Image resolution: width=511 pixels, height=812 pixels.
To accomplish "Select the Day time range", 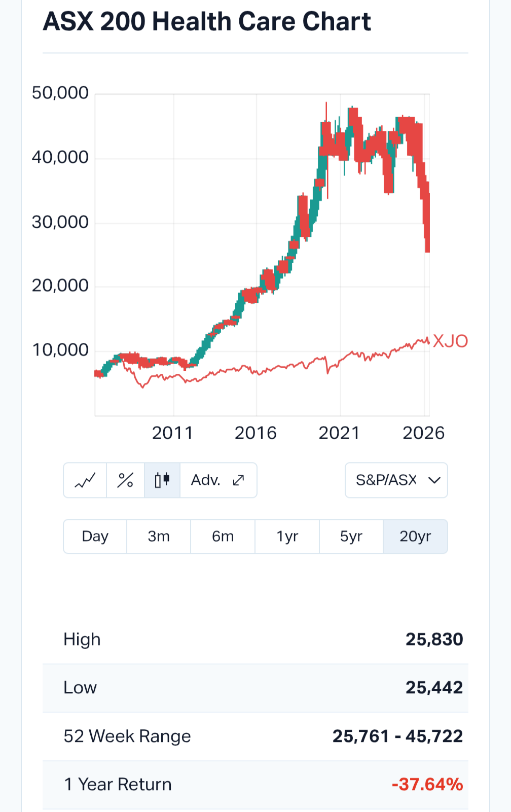I will pos(95,536).
